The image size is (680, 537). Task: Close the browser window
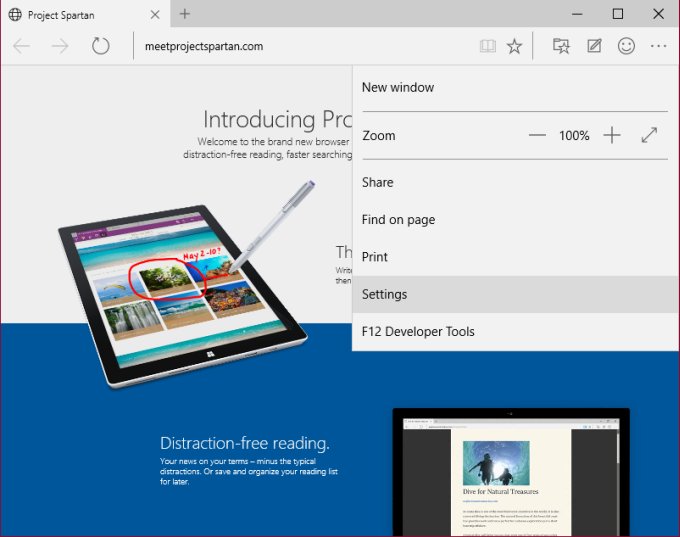(x=658, y=14)
